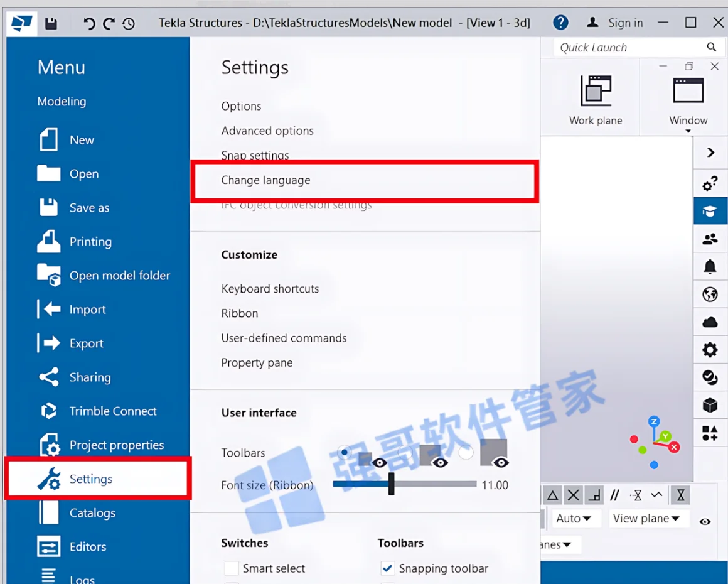Expand the side pane chevron arrow
The image size is (728, 584).
pos(710,153)
